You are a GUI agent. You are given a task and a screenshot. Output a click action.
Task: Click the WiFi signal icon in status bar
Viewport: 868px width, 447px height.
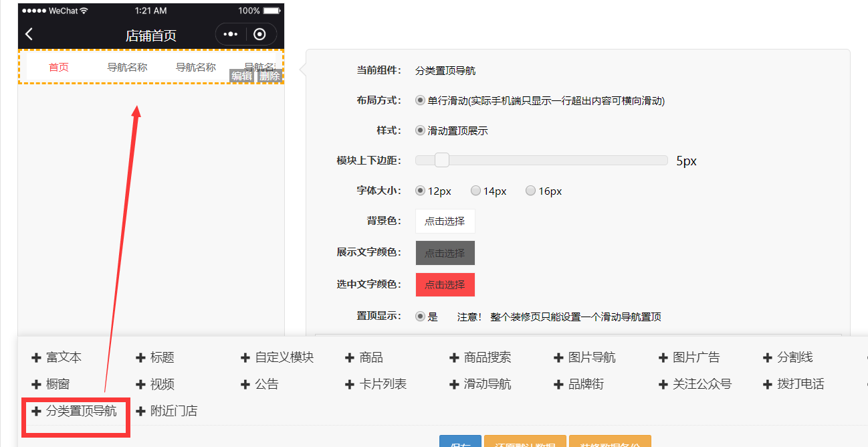(x=84, y=11)
